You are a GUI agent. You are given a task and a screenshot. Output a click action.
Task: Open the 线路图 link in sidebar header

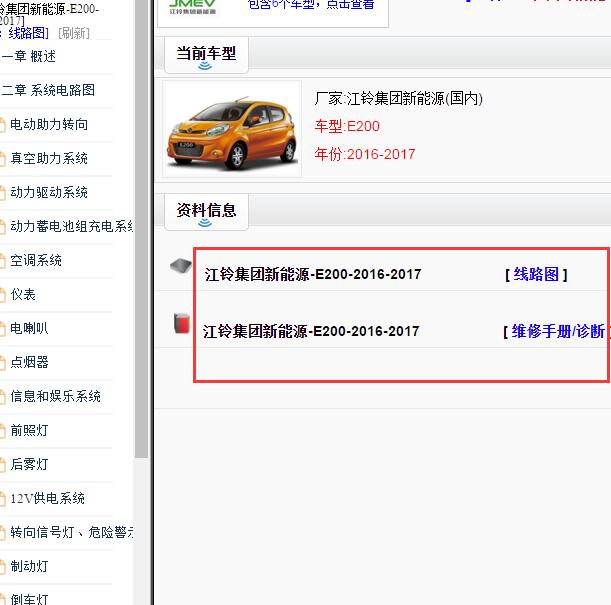(x=28, y=33)
